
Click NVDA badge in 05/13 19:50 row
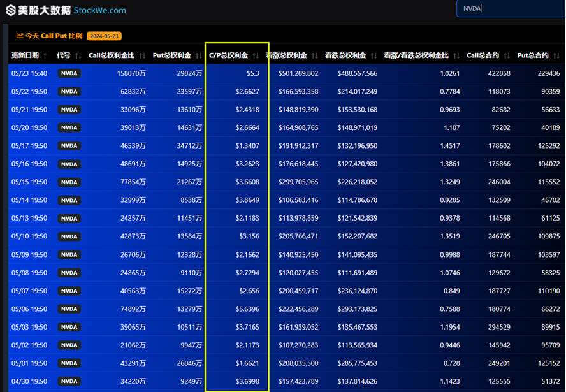pos(69,219)
